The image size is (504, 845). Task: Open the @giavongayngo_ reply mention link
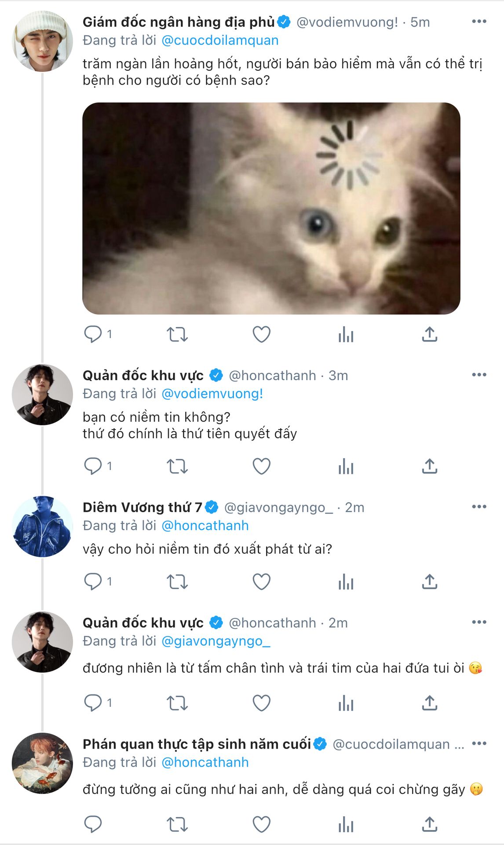[216, 641]
